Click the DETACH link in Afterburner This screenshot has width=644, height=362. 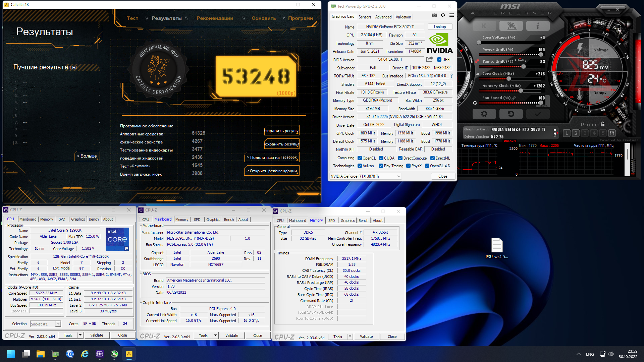[510, 141]
